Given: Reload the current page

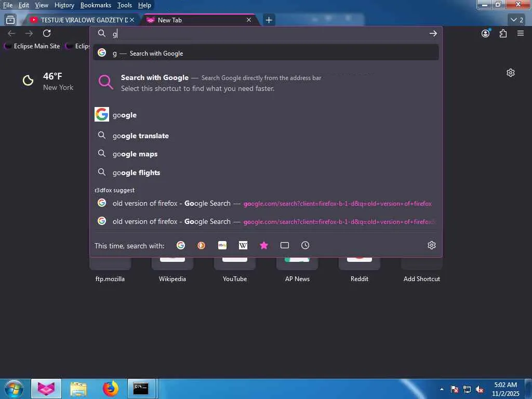Looking at the screenshot, I should (47, 33).
